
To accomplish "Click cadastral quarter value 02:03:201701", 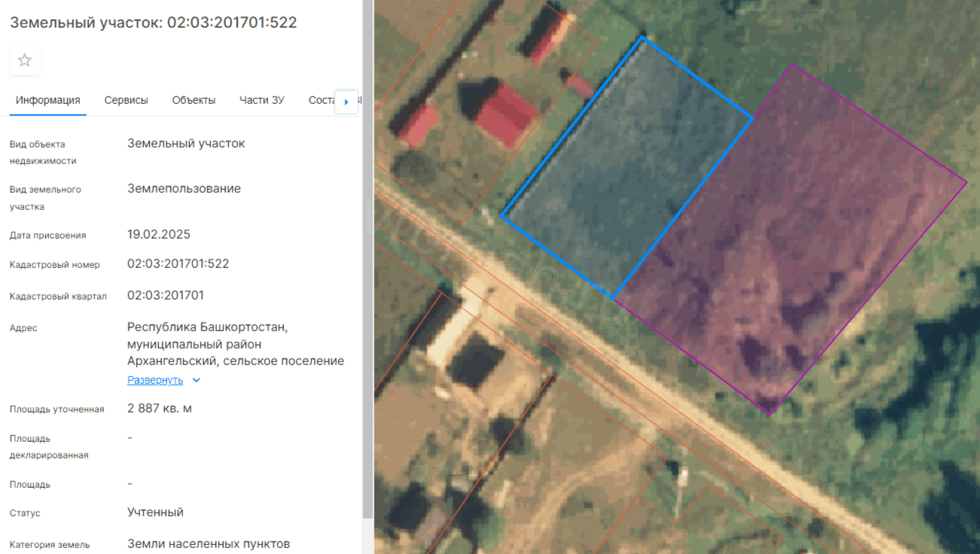I will 166,295.
